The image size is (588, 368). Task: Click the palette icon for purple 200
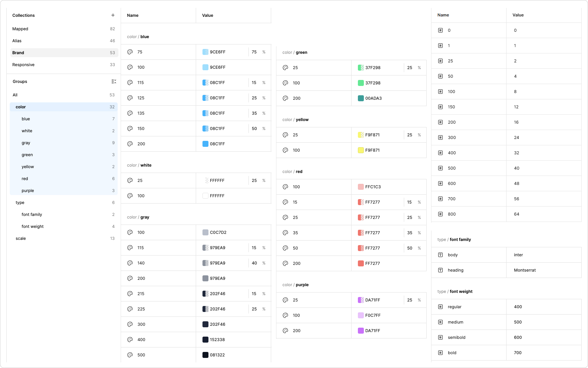(x=285, y=331)
